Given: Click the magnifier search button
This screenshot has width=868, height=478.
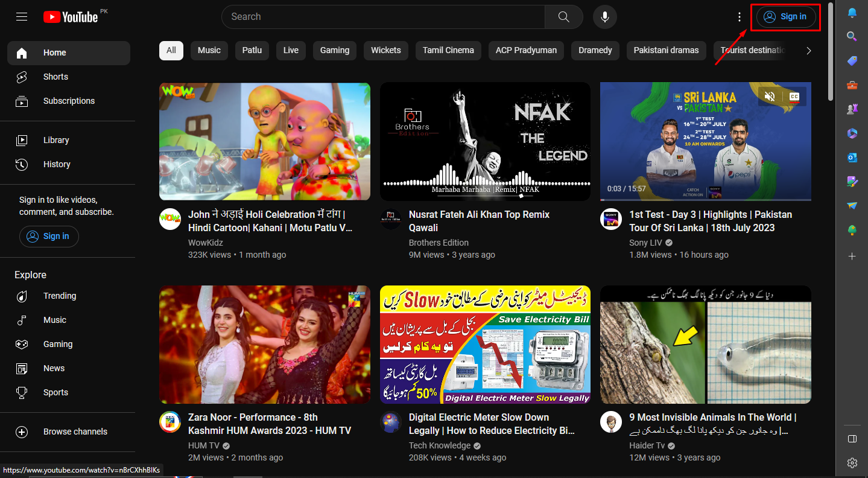Looking at the screenshot, I should (x=564, y=17).
